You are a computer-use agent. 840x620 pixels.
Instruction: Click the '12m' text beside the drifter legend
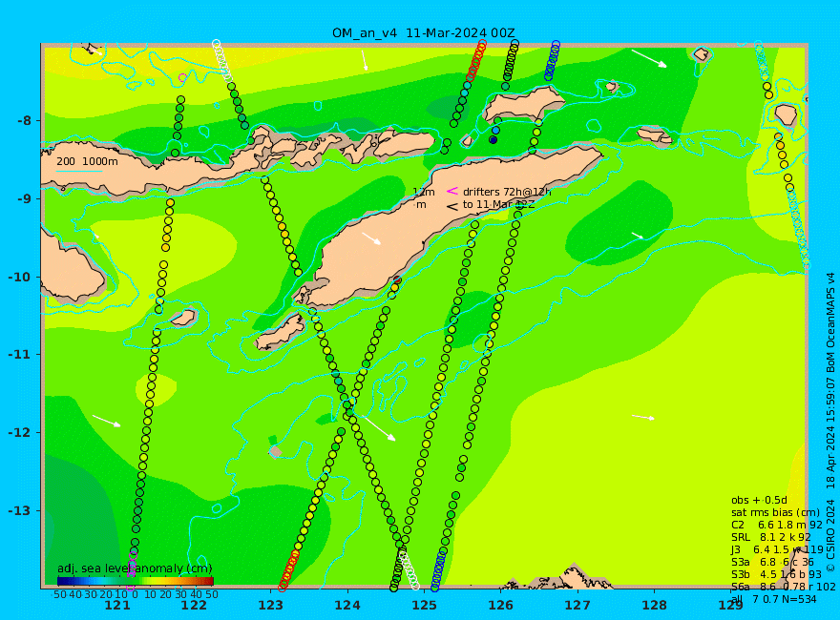pyautogui.click(x=424, y=192)
